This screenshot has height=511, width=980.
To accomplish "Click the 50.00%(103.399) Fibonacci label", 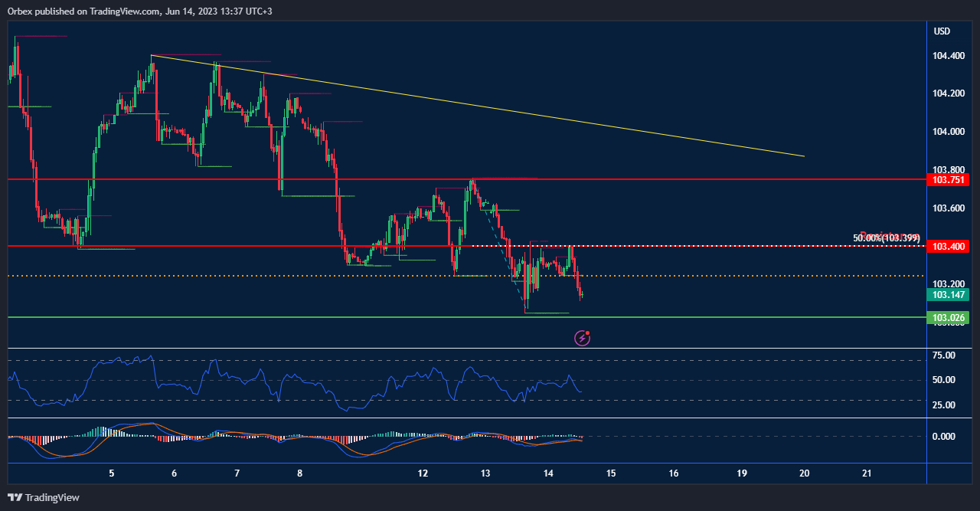I will tap(887, 237).
